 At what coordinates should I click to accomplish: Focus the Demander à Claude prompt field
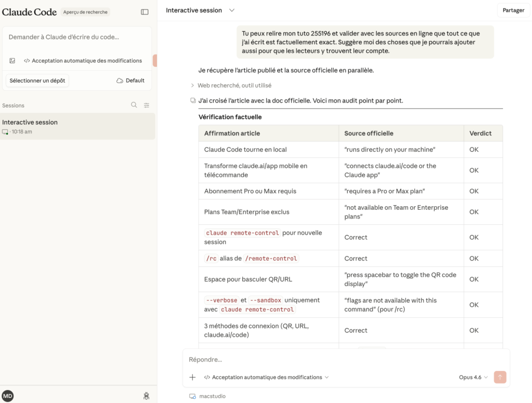77,37
